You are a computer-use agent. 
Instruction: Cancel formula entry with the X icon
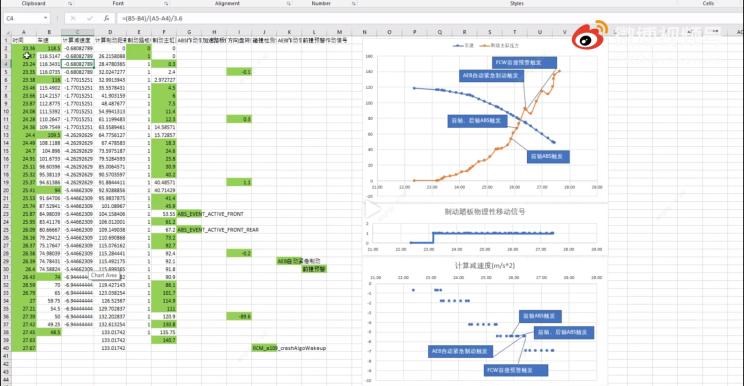(x=73, y=18)
